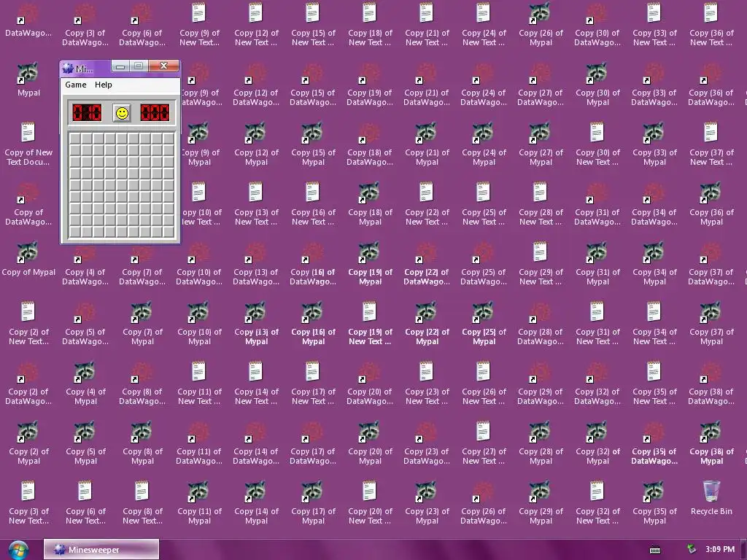Select 'Copy (12) of DataWago...' shortcut
This screenshot has width=747, height=560.
[256, 85]
